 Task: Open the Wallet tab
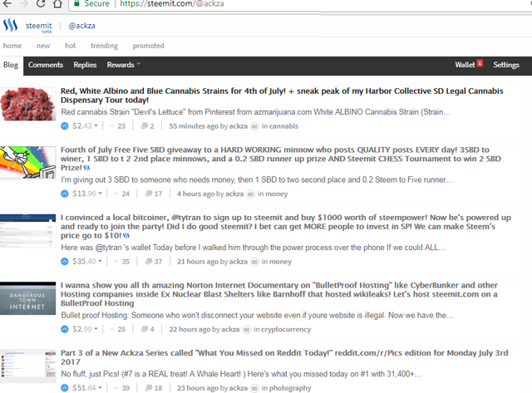pos(465,65)
